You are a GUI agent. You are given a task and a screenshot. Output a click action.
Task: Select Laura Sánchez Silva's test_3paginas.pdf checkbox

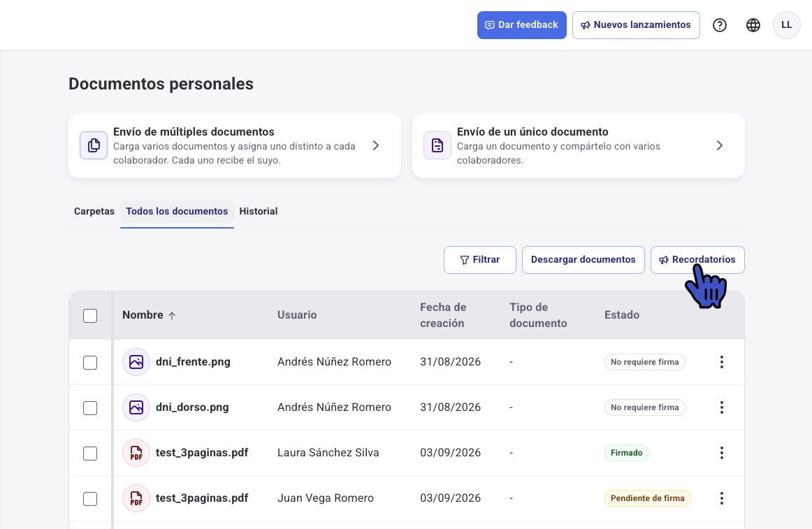pos(90,454)
